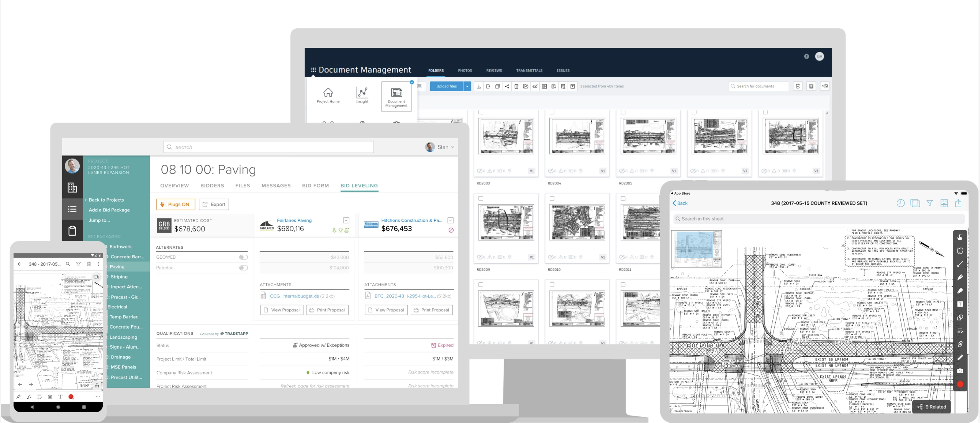Screen dimensions: 980x423
Task: Open Project Home in Document Management launcher
Action: coord(328,96)
